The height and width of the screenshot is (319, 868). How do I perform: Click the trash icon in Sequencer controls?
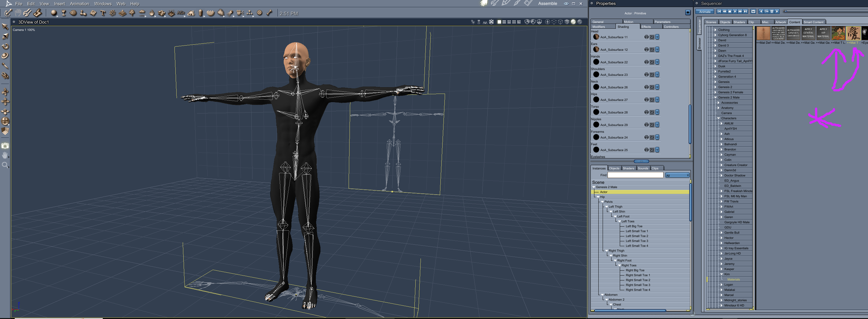(x=772, y=11)
